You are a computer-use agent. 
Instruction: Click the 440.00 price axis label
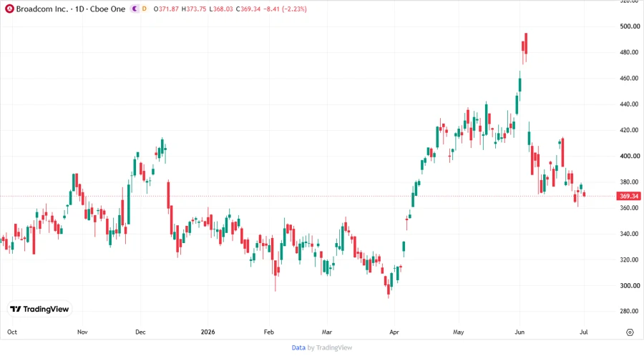(x=630, y=104)
